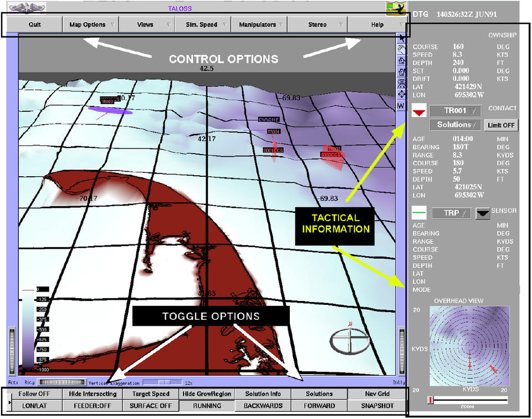Toggle the Limit OFF button
The width and height of the screenshot is (532, 419).
[502, 125]
